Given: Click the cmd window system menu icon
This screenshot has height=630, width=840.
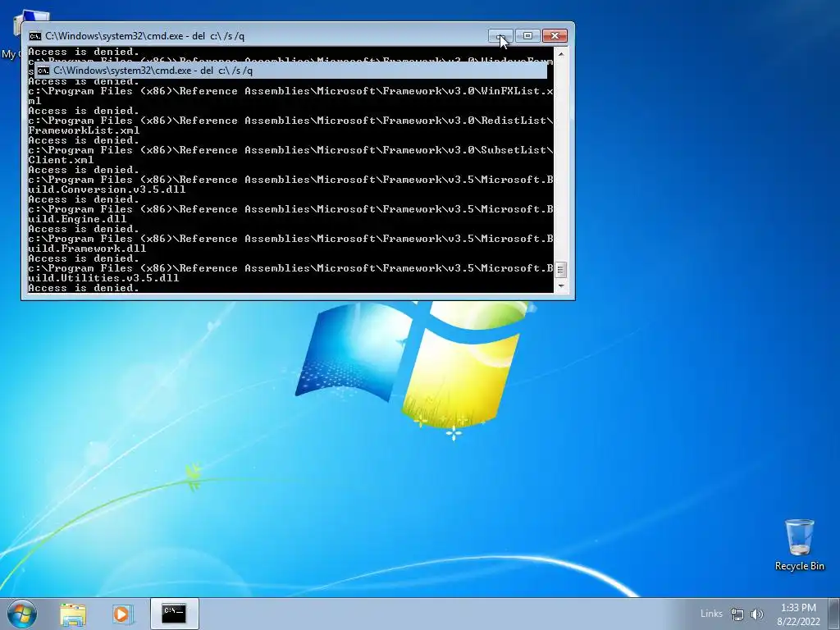Looking at the screenshot, I should pyautogui.click(x=34, y=36).
